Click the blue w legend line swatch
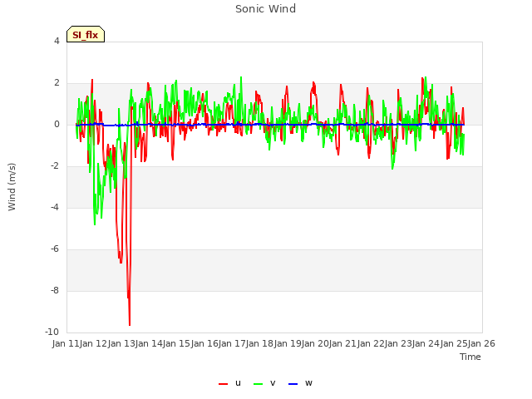The width and height of the screenshot is (532, 399). tap(293, 384)
